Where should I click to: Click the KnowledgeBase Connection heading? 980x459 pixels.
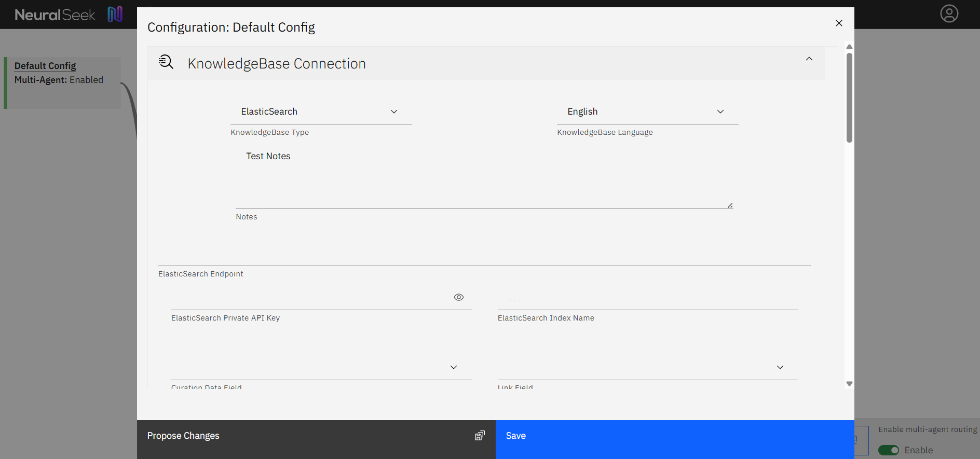277,63
